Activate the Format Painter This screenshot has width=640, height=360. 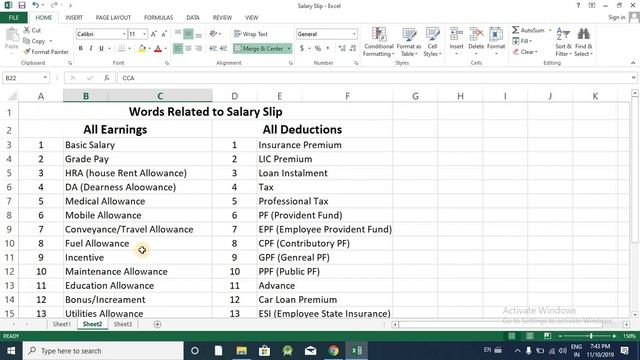(x=46, y=52)
